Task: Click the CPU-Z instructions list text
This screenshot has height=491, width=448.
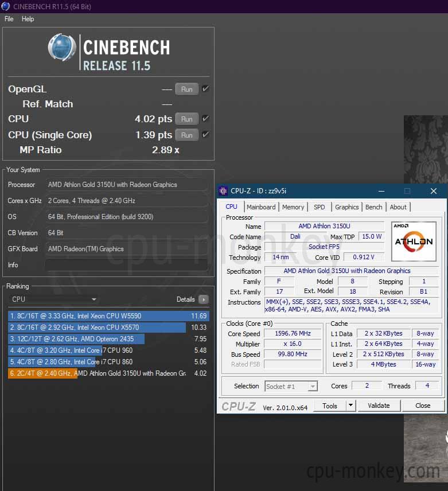Action: pyautogui.click(x=351, y=306)
